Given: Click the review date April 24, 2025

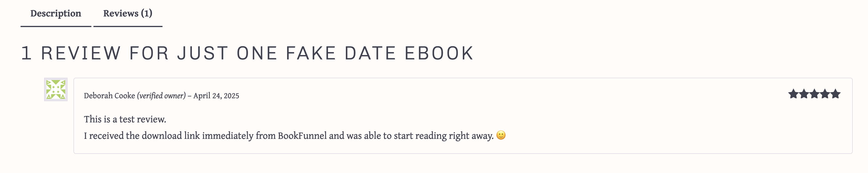Looking at the screenshot, I should (216, 96).
